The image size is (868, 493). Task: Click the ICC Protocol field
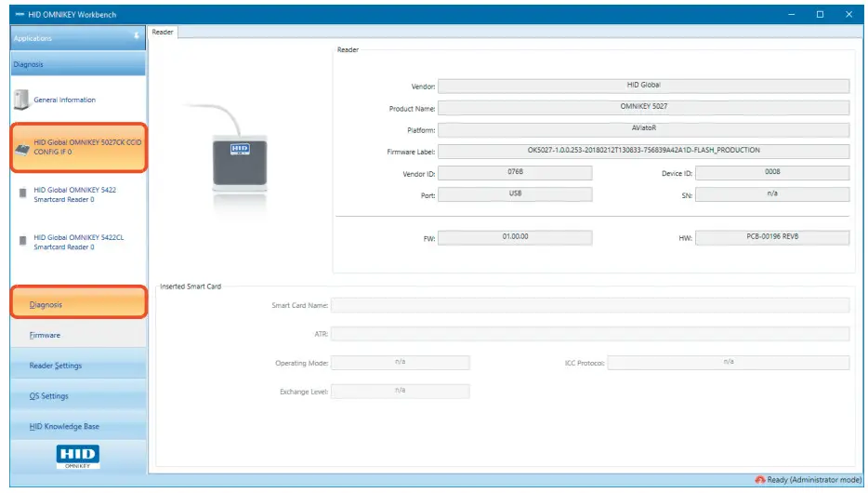click(729, 362)
